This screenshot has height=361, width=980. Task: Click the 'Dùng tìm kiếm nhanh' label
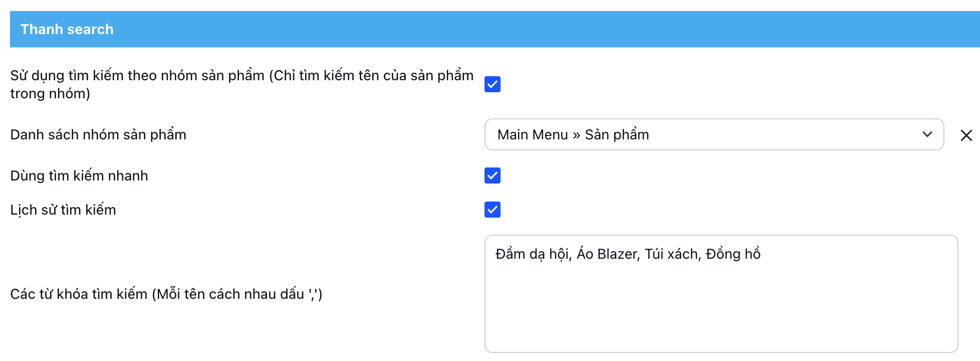pyautogui.click(x=79, y=175)
